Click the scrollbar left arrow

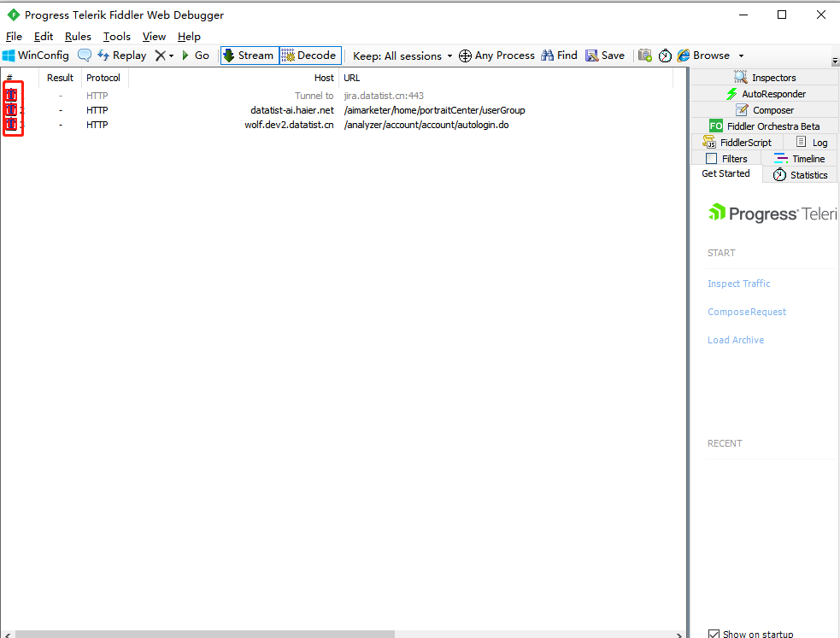tap(7, 635)
